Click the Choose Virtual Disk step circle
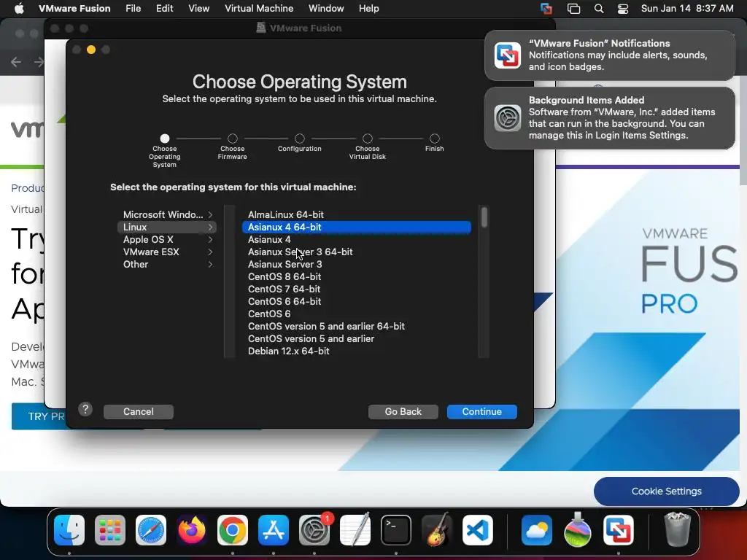 [368, 139]
